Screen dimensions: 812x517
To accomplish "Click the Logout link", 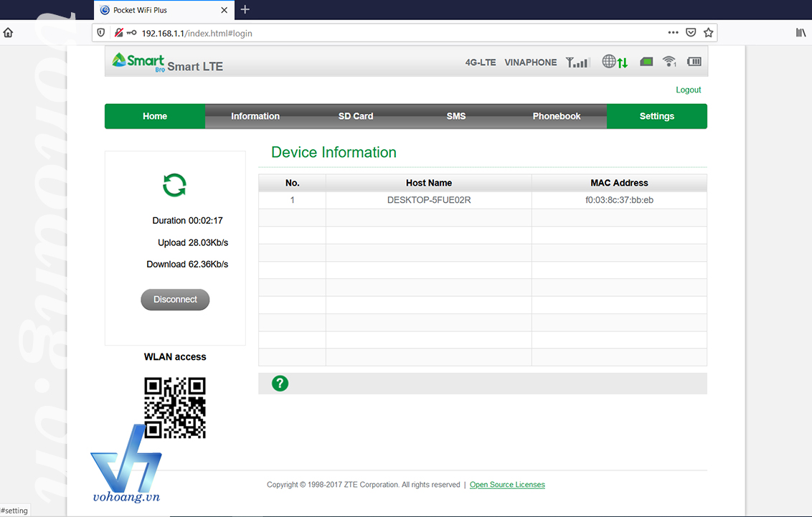I will point(688,90).
